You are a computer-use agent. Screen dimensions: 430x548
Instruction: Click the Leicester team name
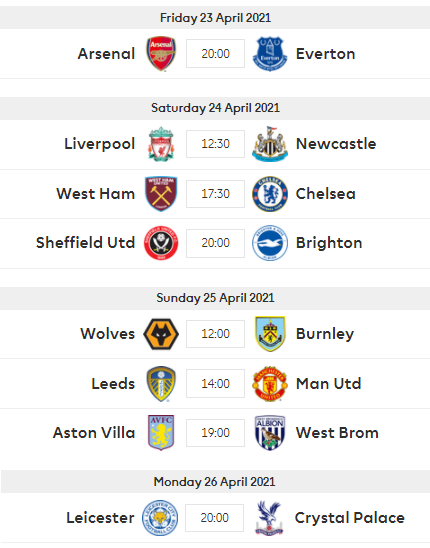tap(100, 518)
